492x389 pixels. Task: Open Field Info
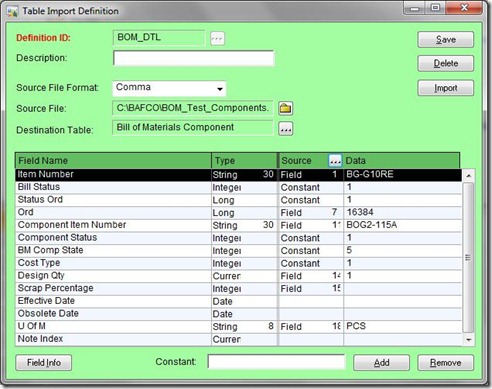(44, 363)
